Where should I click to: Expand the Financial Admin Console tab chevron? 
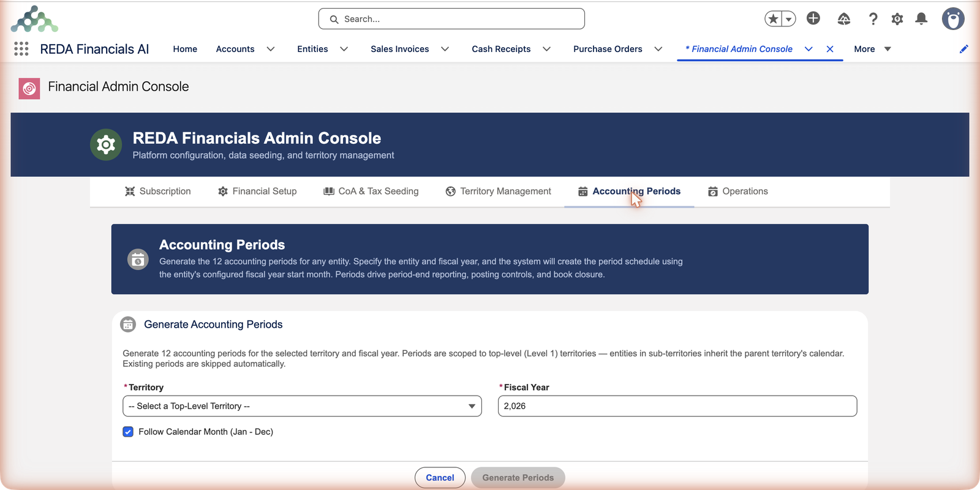click(809, 49)
